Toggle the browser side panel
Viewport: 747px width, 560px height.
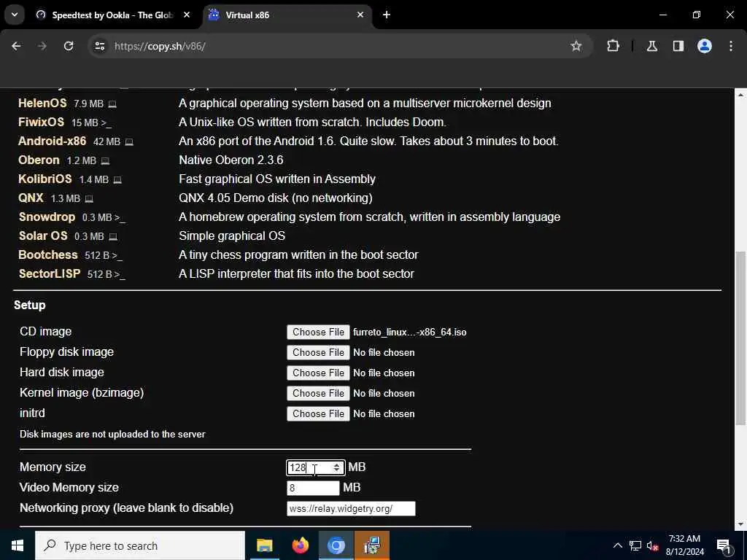click(x=678, y=46)
